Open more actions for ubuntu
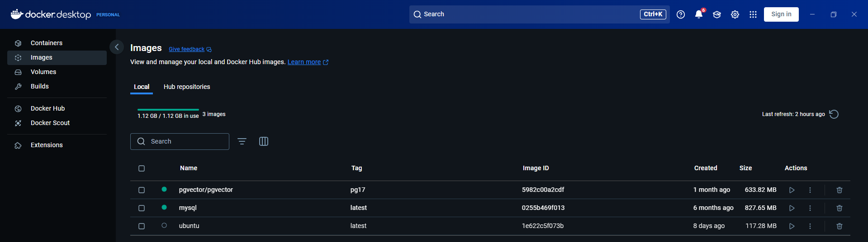Image resolution: width=868 pixels, height=242 pixels. (x=810, y=226)
